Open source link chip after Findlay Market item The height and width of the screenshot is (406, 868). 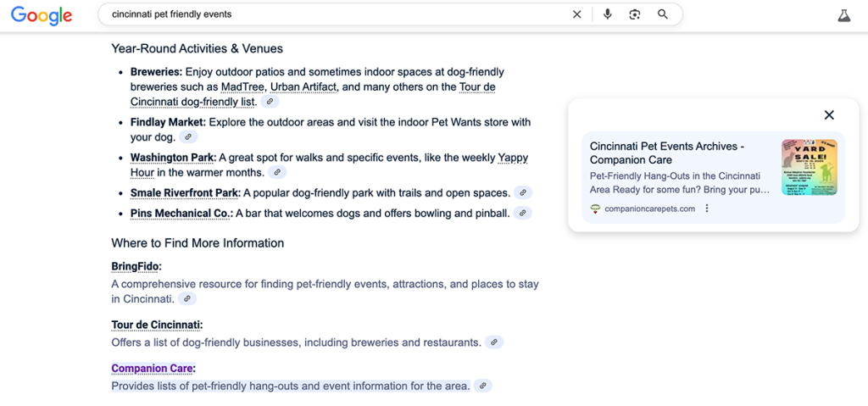(188, 136)
